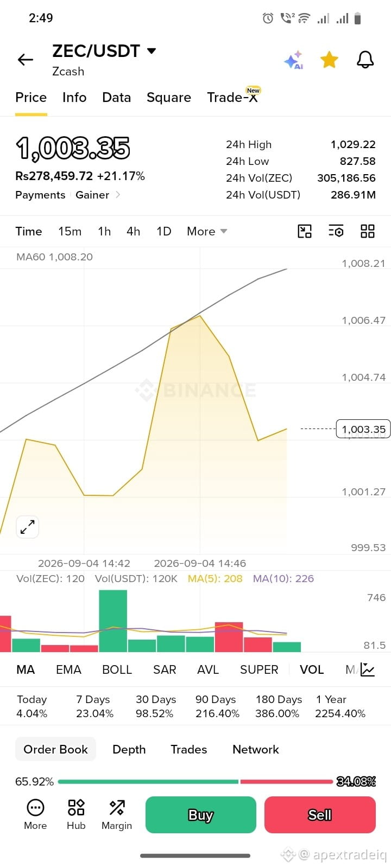Expand the Gainer tag chevron
Screen dimensions: 391x868
point(118,195)
